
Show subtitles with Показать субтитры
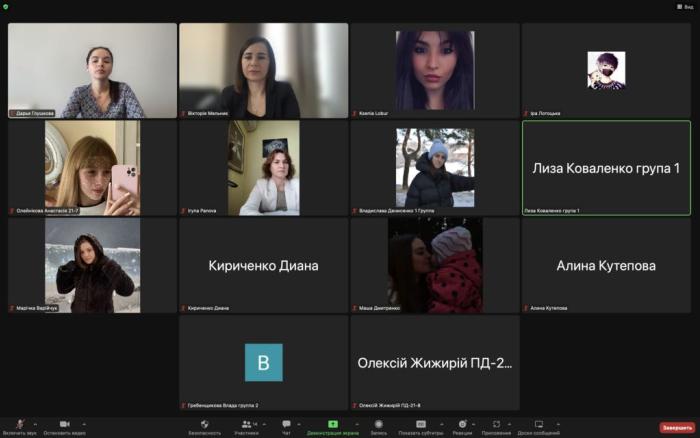421,426
